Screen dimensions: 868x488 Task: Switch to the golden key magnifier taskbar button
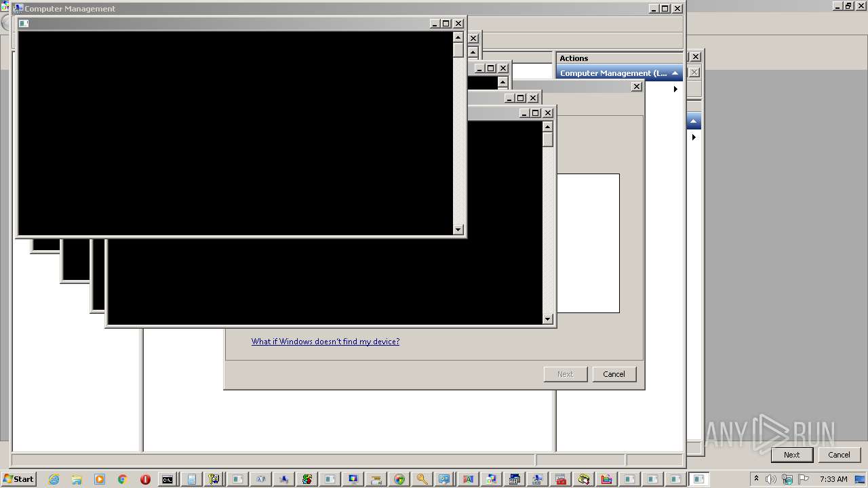click(x=422, y=479)
